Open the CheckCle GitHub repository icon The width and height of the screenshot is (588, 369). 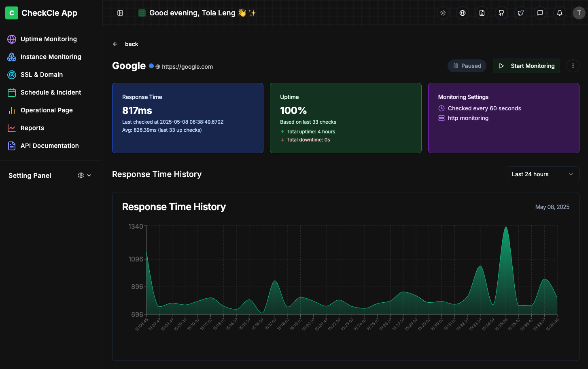pos(501,13)
